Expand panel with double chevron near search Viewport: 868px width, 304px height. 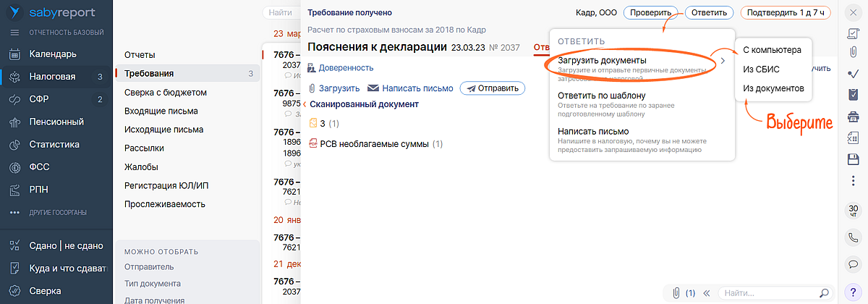[707, 293]
